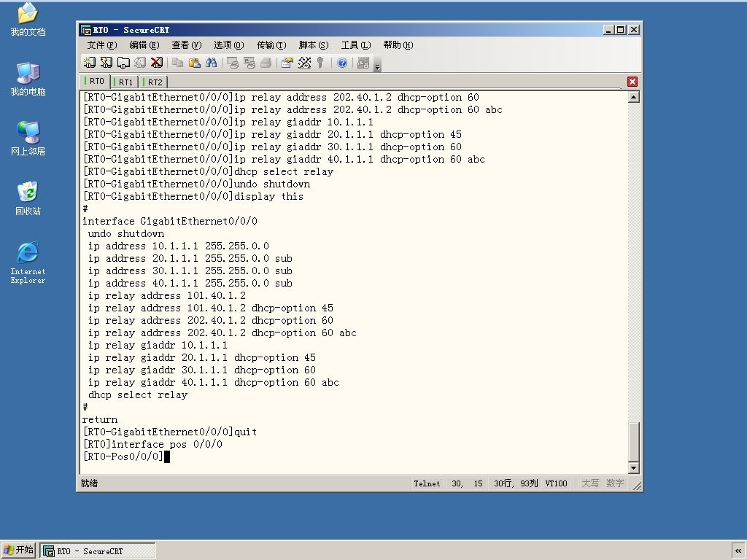The width and height of the screenshot is (747, 560).
Task: Click '[RT0]interface pos 0/0/0' line
Action: point(153,444)
